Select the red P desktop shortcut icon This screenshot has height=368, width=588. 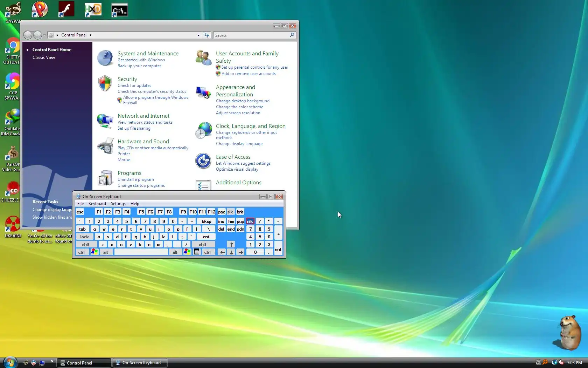tap(40, 9)
